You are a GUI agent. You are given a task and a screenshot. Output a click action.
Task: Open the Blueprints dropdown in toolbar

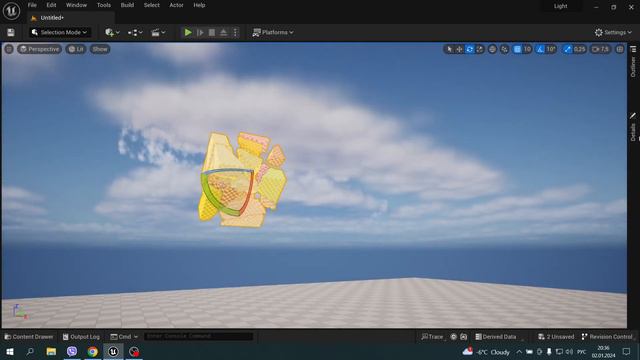click(x=135, y=32)
